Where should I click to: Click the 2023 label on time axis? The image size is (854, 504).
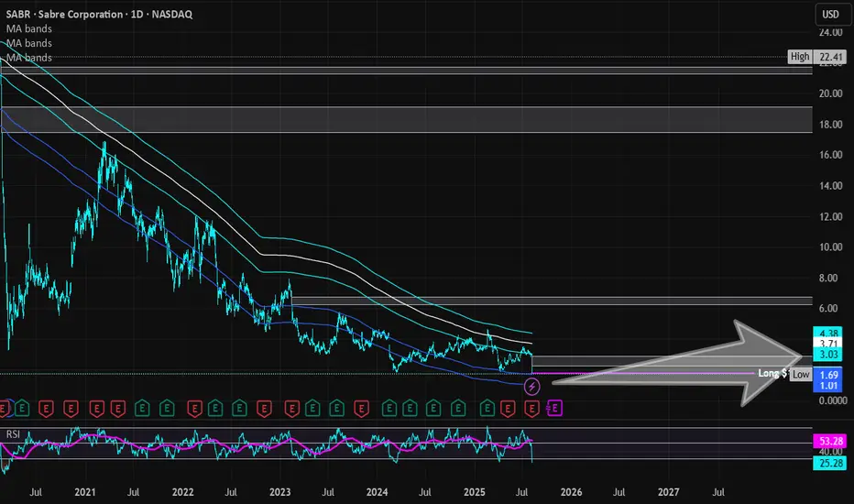(x=280, y=492)
